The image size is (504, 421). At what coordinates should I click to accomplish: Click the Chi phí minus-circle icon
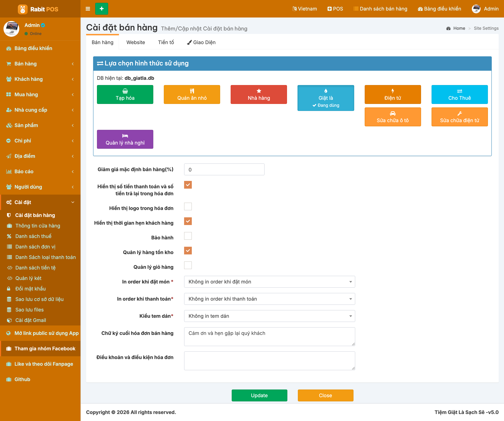8,141
